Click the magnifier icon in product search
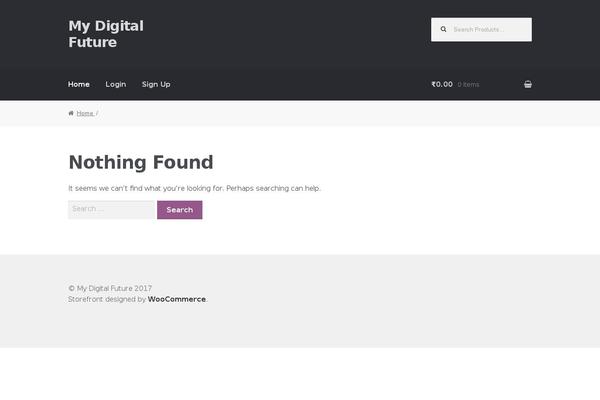The image size is (600, 400). click(x=444, y=30)
